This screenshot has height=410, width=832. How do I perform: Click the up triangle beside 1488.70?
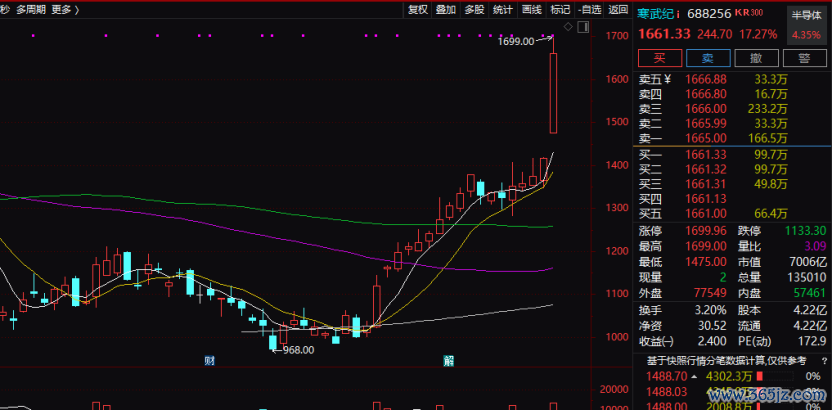coord(693,377)
